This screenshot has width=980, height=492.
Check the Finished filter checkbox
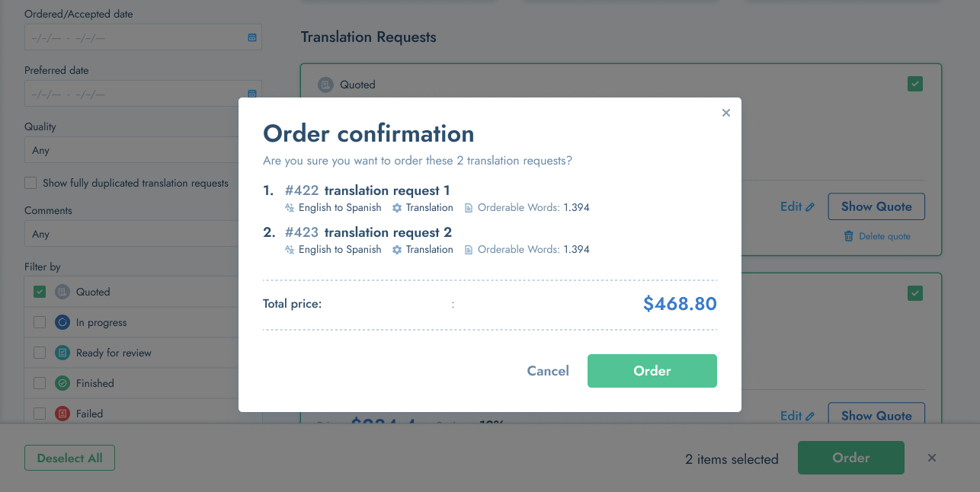click(x=40, y=383)
